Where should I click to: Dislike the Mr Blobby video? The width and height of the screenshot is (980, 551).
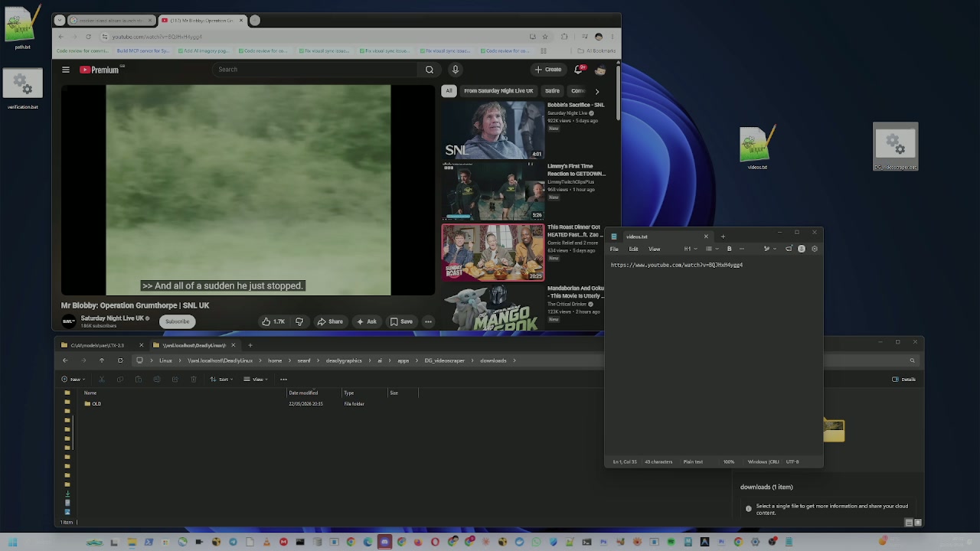[x=299, y=321]
